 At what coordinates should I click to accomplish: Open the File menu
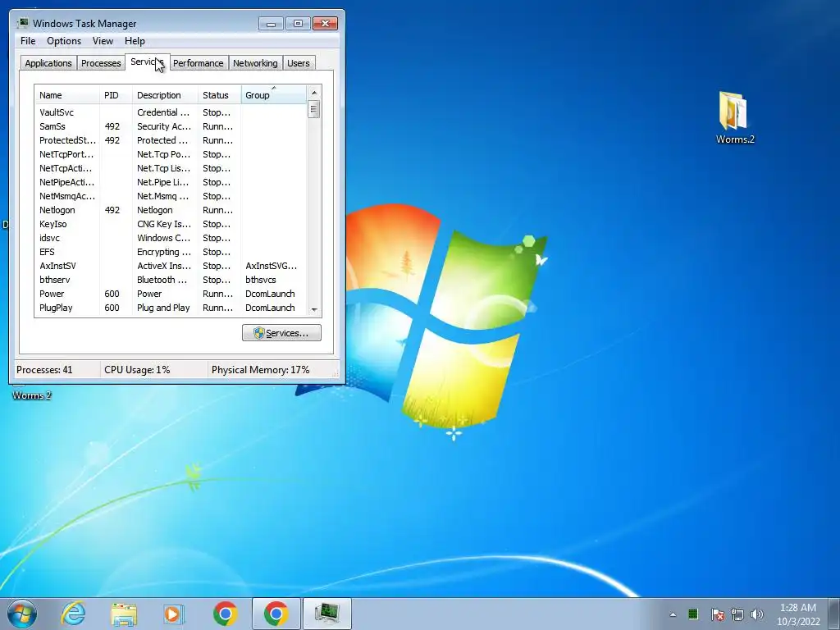tap(28, 41)
